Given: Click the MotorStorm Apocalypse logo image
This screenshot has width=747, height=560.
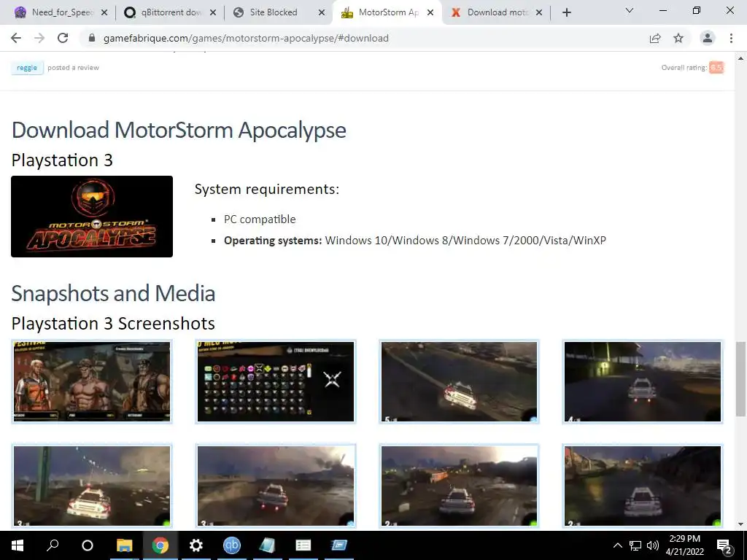Looking at the screenshot, I should [x=92, y=217].
